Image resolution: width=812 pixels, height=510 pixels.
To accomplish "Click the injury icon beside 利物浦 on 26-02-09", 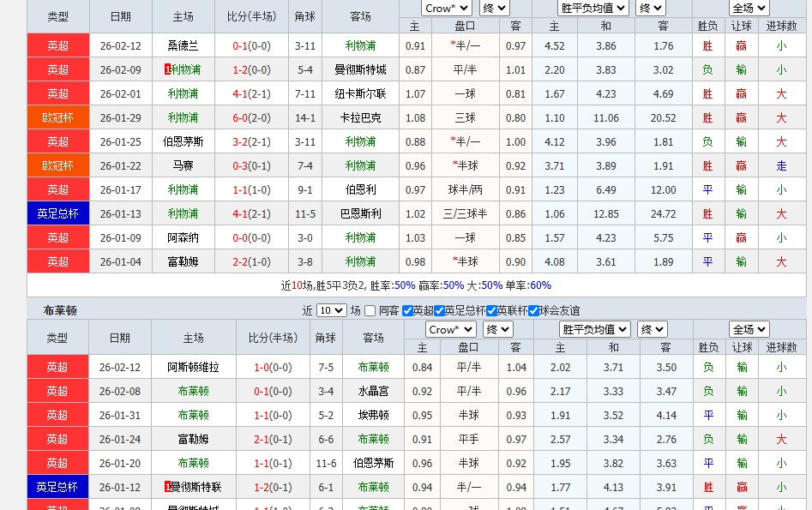I will pyautogui.click(x=166, y=69).
